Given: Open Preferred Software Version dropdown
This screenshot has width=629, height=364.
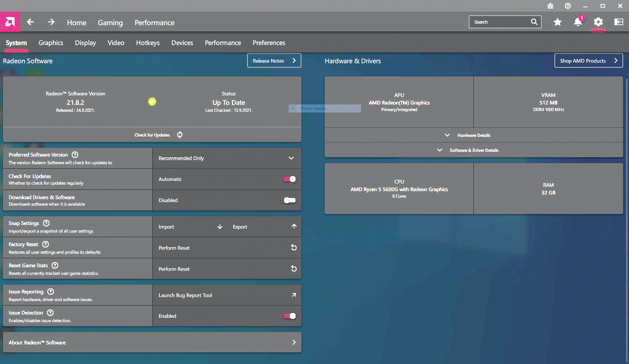Looking at the screenshot, I should [x=227, y=158].
